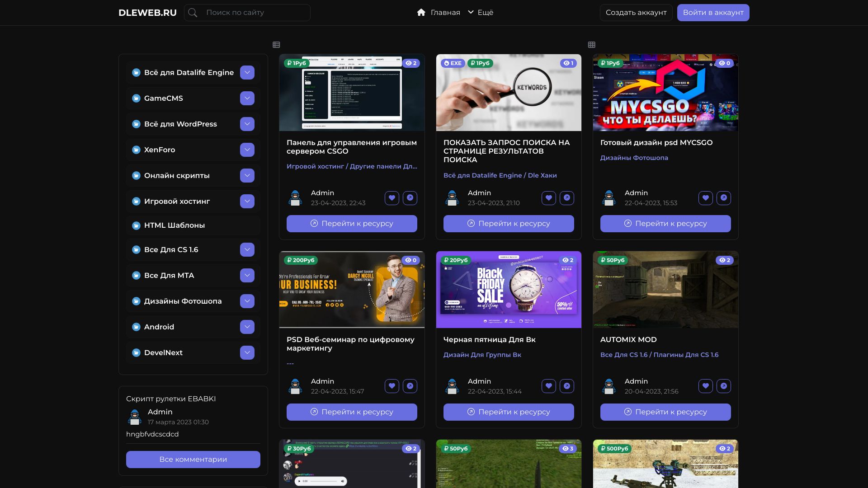Like the CSGO server panel resource
This screenshot has height=488, width=868.
[x=392, y=198]
